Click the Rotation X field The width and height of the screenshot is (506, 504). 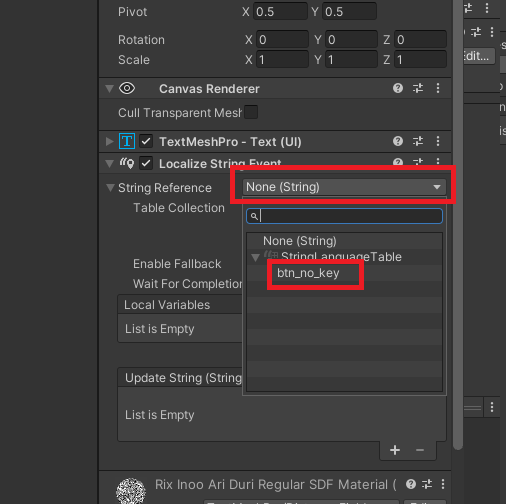click(x=282, y=40)
